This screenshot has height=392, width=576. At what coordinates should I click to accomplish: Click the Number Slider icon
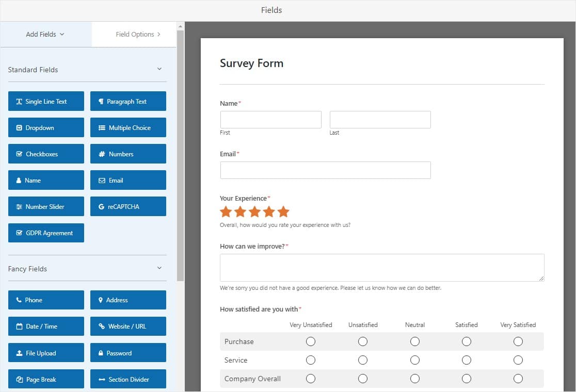[x=19, y=207]
